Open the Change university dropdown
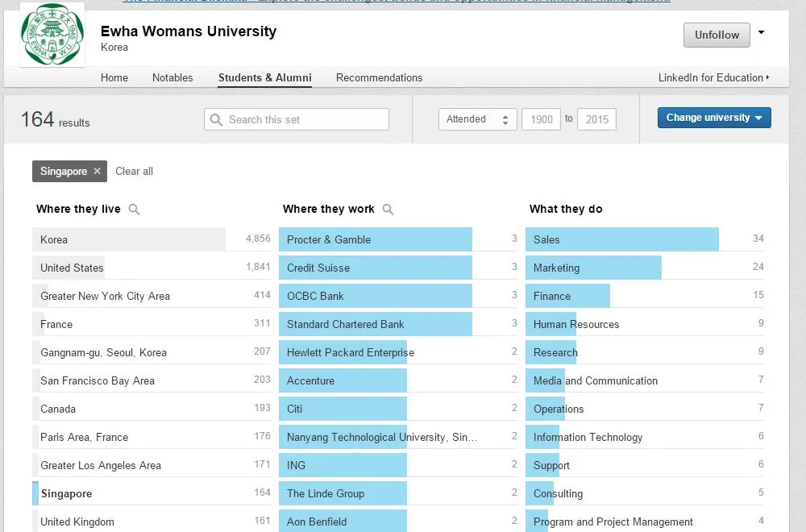The height and width of the screenshot is (532, 806). tap(714, 118)
